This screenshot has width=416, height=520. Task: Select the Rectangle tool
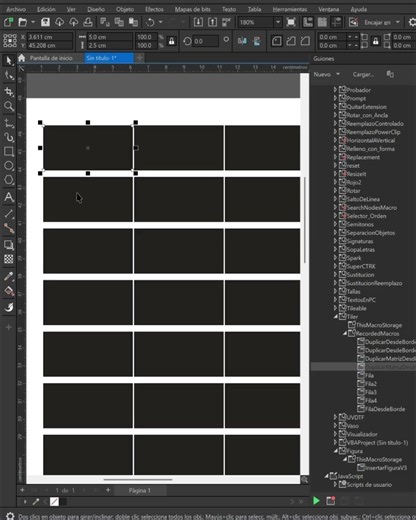pyautogui.click(x=9, y=151)
